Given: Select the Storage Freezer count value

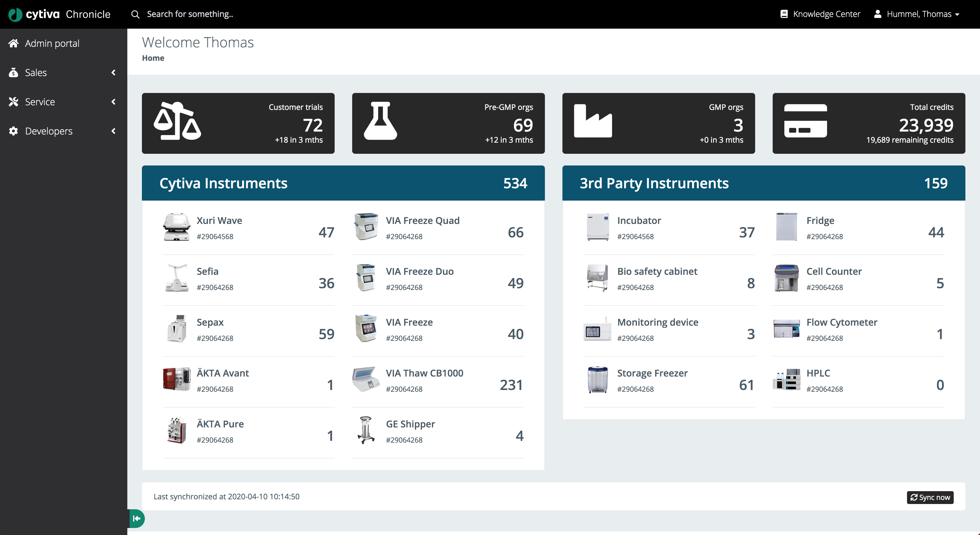Looking at the screenshot, I should tap(746, 385).
